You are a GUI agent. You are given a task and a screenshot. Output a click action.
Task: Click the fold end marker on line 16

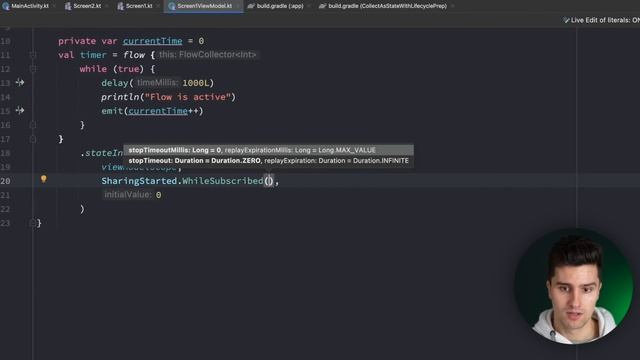tap(33, 125)
